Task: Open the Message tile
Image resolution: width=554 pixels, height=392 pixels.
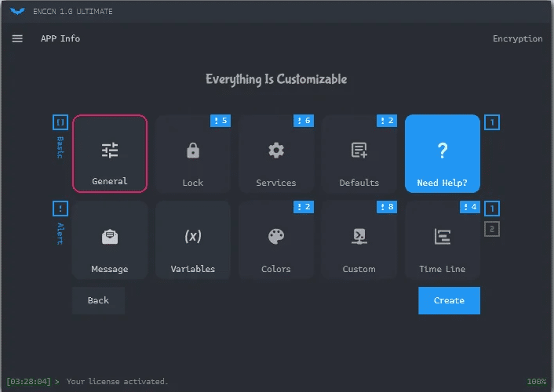Action: (110, 240)
